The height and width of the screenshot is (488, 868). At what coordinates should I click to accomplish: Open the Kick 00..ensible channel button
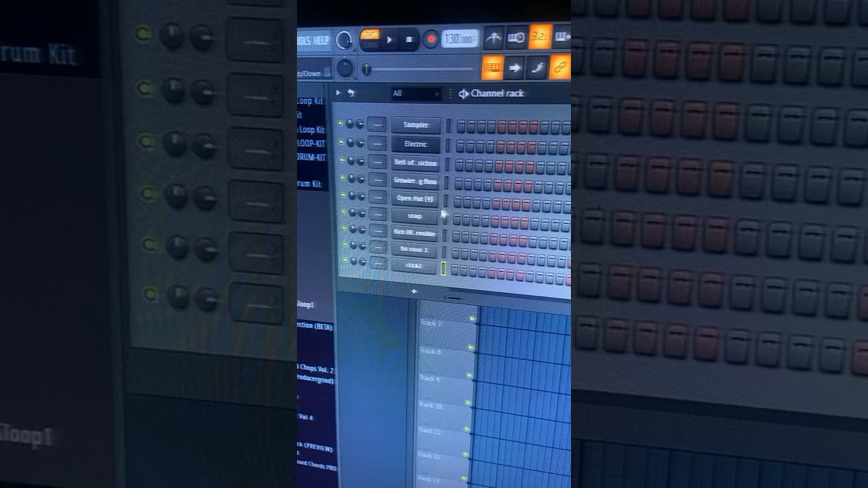[414, 233]
